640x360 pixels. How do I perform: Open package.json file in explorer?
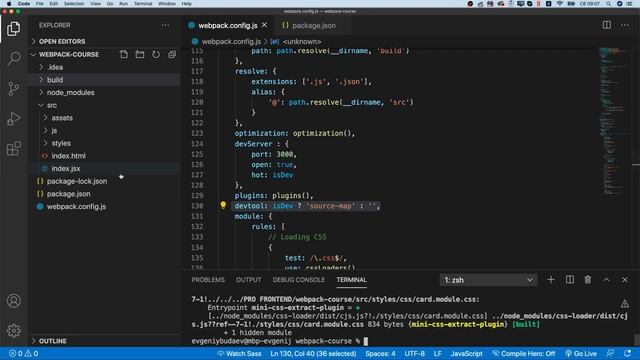(x=68, y=193)
